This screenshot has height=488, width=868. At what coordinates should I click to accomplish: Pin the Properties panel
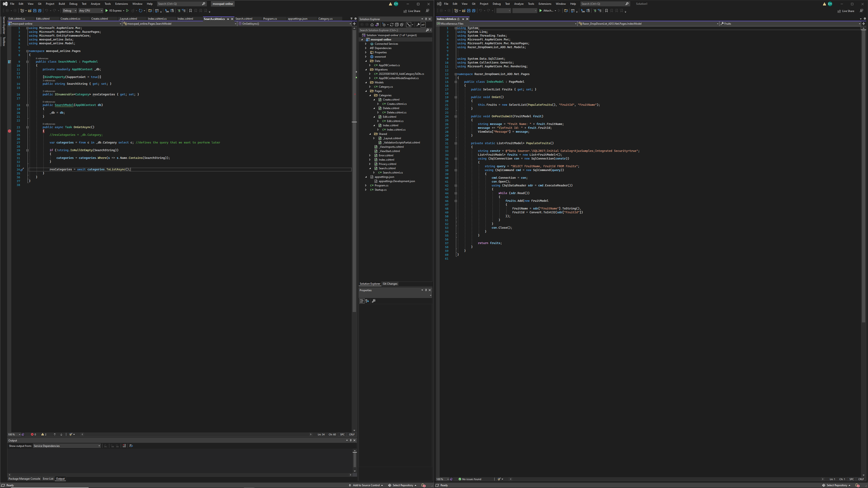pos(426,290)
